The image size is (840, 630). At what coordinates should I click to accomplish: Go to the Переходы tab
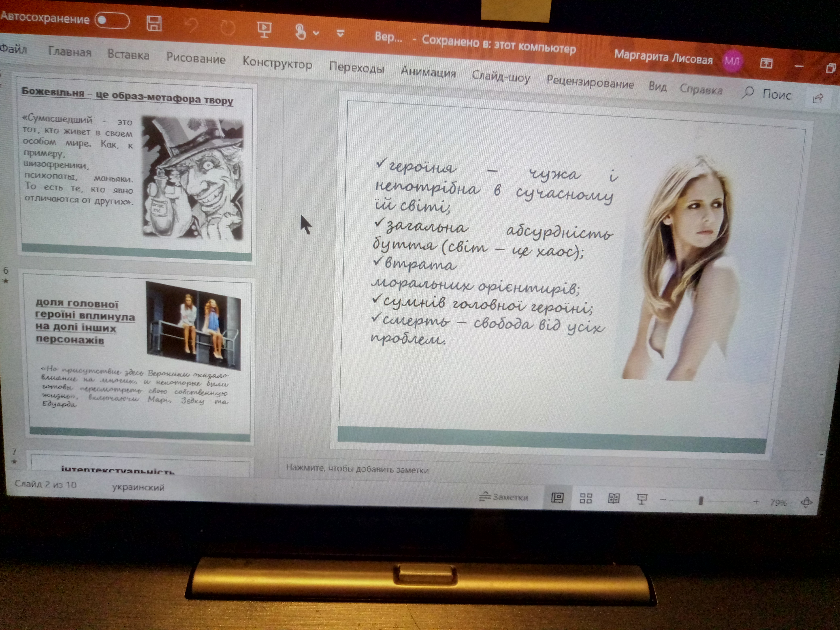(x=357, y=68)
